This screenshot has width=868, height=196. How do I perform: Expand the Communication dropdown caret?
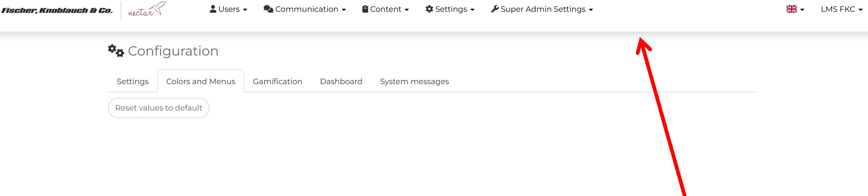pos(344,10)
